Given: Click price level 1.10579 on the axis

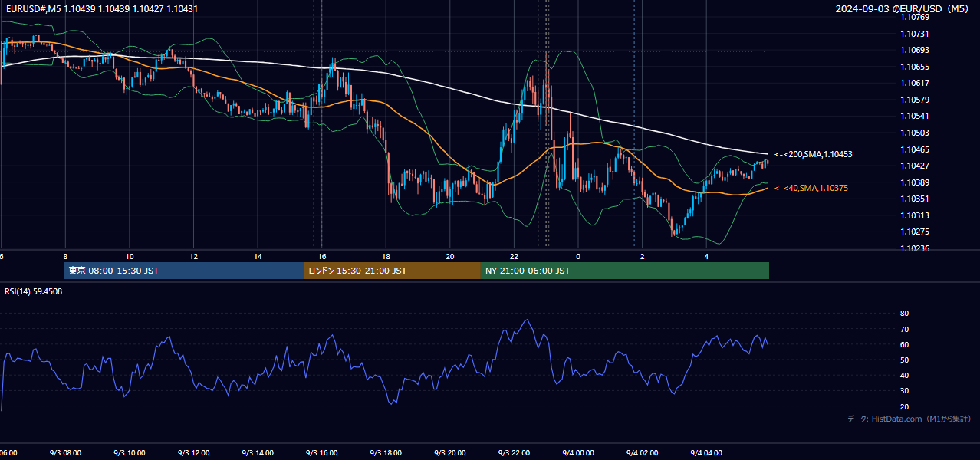Looking at the screenshot, I should coord(915,100).
